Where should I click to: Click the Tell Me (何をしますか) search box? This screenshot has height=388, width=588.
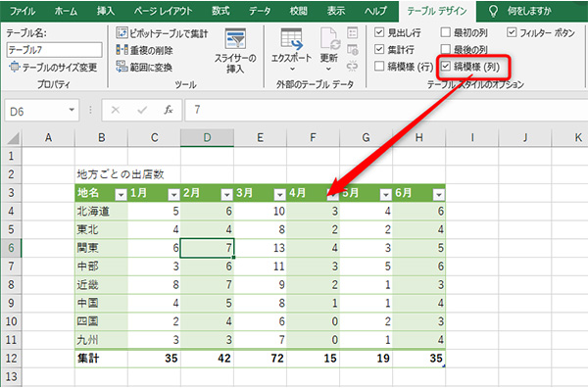(x=529, y=11)
